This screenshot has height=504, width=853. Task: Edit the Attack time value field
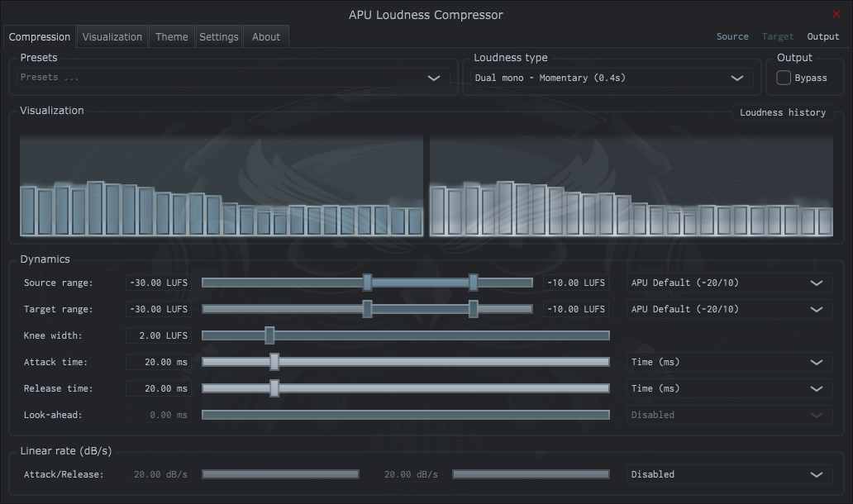[158, 362]
